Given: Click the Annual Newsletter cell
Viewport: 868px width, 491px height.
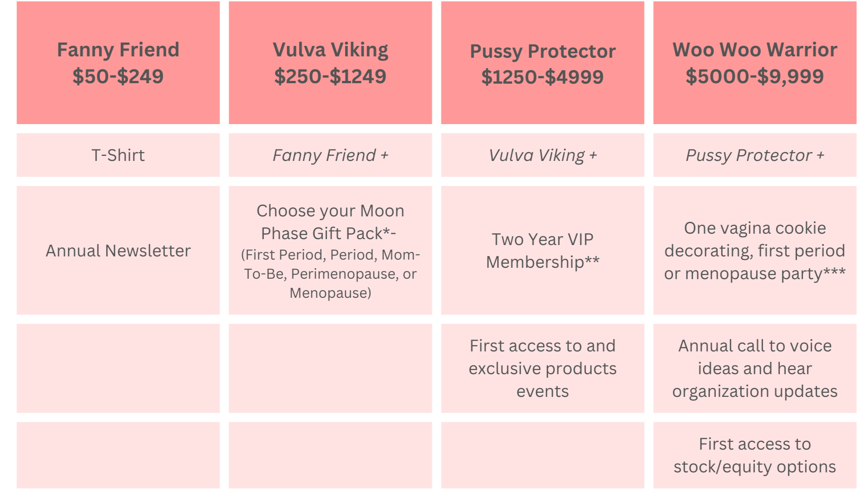Looking at the screenshot, I should (118, 250).
